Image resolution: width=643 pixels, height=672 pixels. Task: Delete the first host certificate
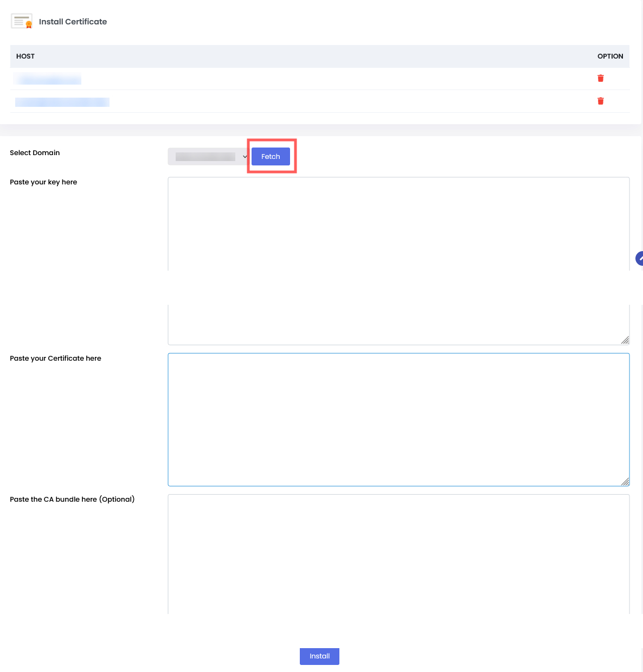600,79
